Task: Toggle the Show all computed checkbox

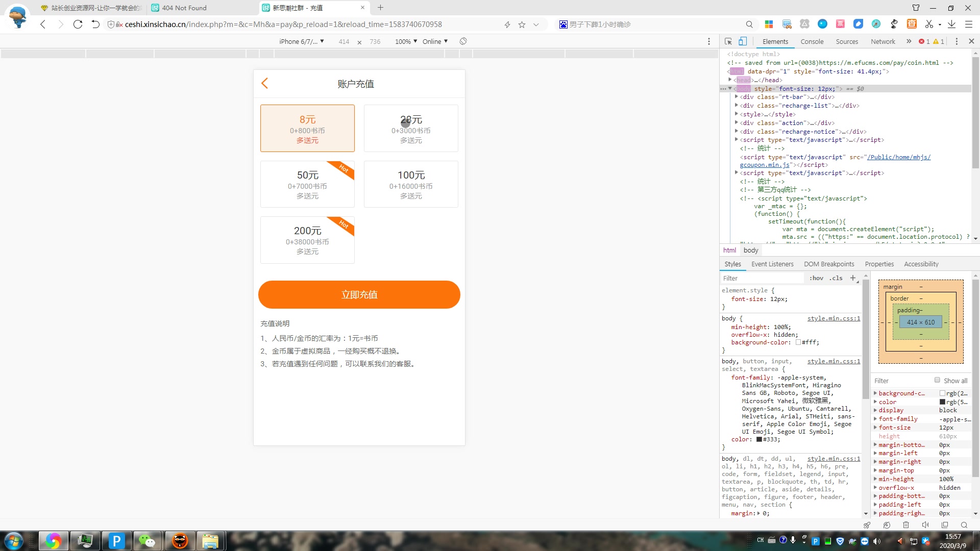Action: click(x=937, y=380)
